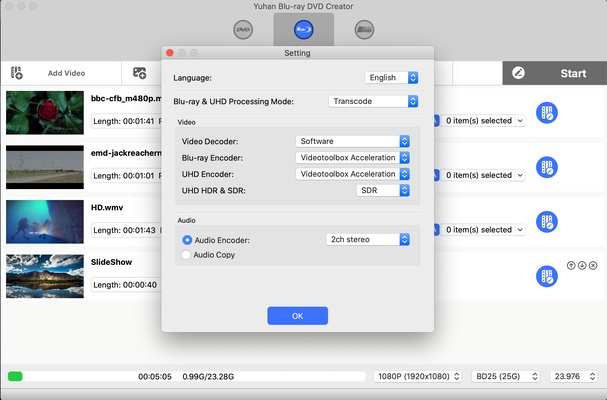Select the SlideShow mountain thumbnail

pos(45,276)
